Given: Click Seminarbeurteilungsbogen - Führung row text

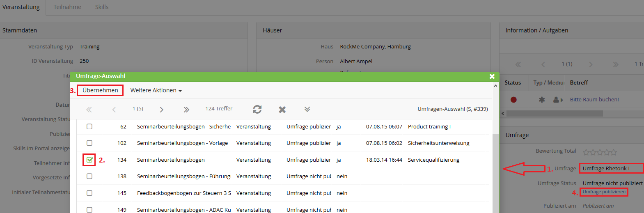Looking at the screenshot, I should (x=184, y=176).
